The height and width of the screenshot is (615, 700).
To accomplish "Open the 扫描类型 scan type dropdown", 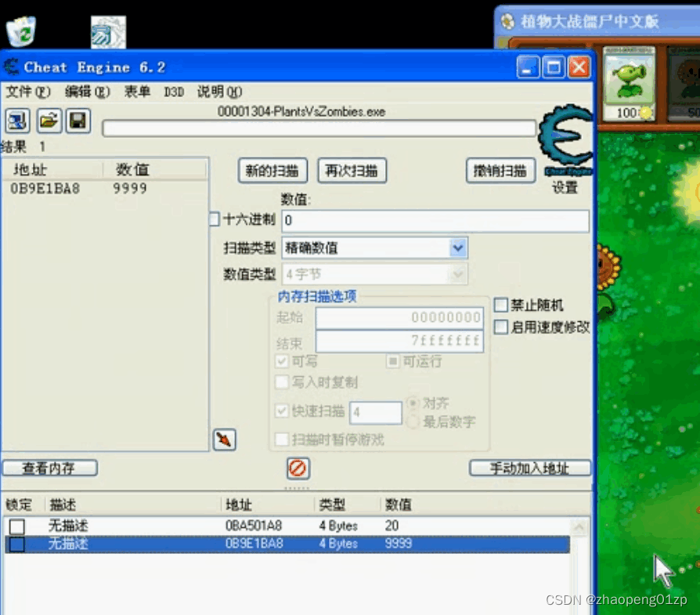I will click(x=457, y=248).
